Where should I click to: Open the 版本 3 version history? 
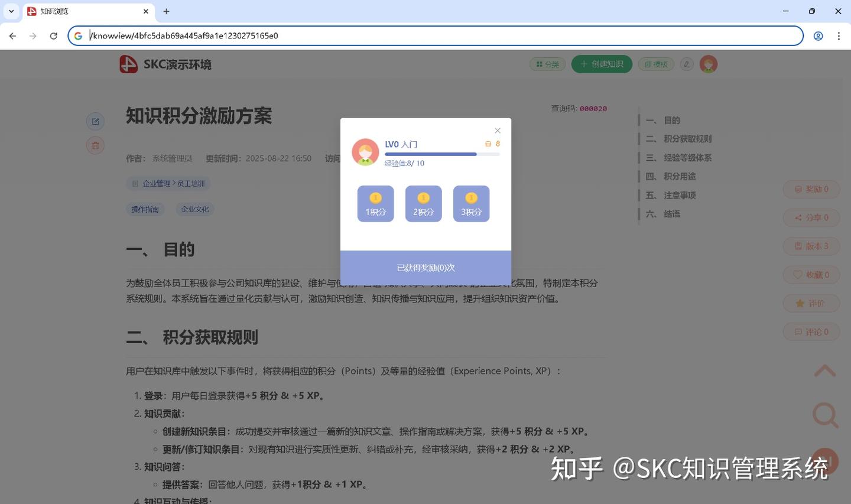click(811, 246)
